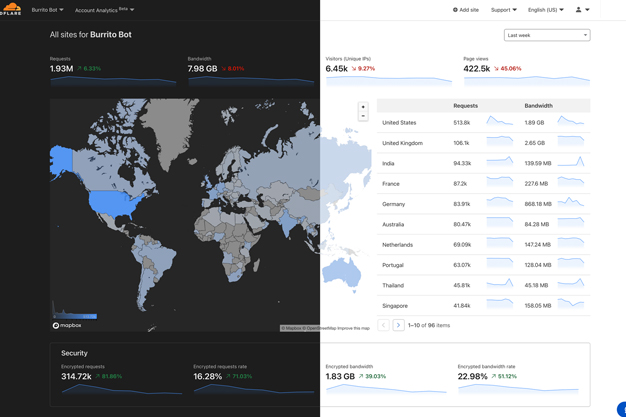Image resolution: width=626 pixels, height=417 pixels.
Task: Zoom in on the map with plus
Action: (x=363, y=107)
